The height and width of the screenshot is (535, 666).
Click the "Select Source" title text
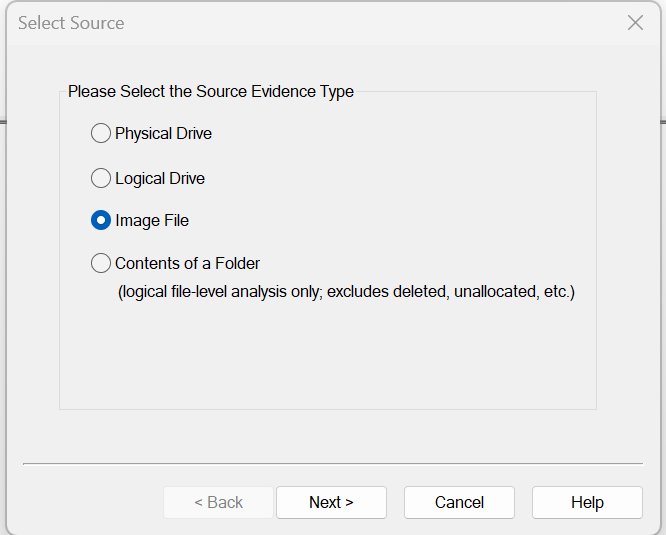point(71,23)
